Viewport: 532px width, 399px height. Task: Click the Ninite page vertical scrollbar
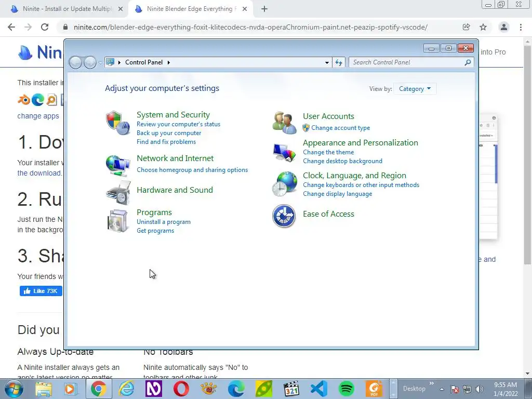pos(527,156)
